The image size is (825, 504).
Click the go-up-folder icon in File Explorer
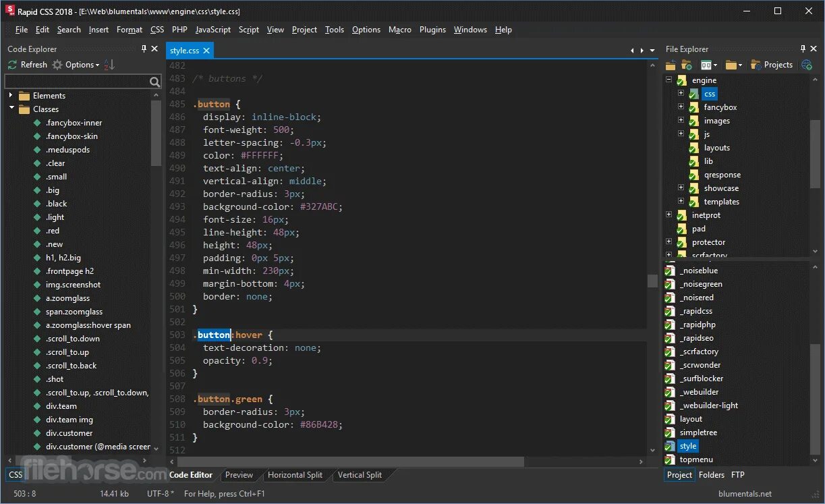point(671,65)
